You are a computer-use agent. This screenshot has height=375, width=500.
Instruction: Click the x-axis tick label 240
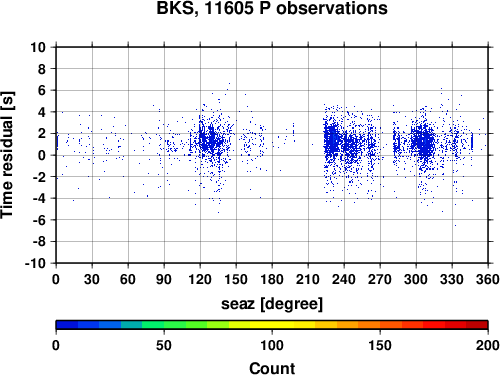coord(344,279)
